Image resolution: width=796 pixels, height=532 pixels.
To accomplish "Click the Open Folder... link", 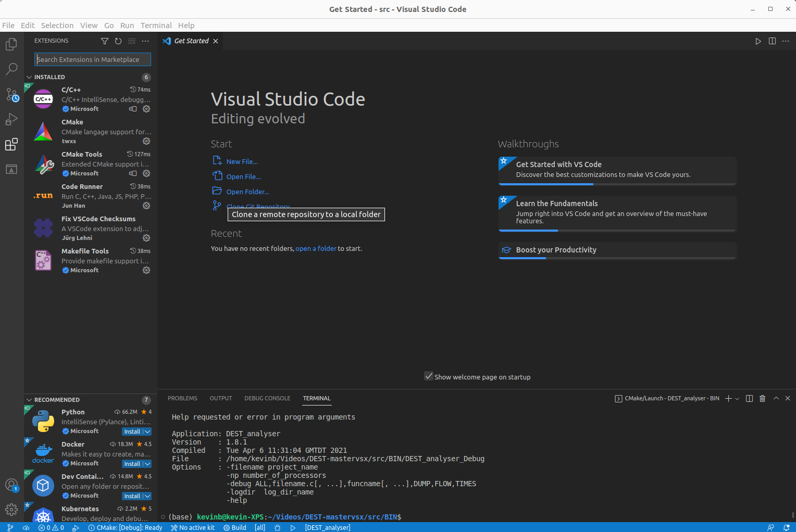I will 248,192.
